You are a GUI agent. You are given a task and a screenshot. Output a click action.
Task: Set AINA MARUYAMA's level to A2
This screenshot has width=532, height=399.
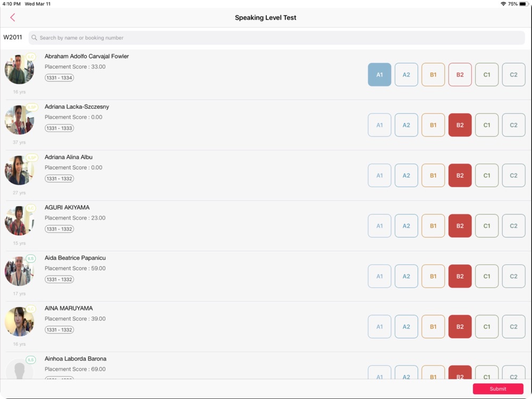point(406,327)
